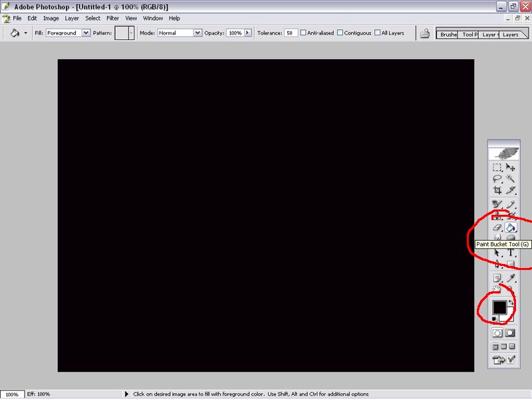Switch to Standard Mode editing

[x=497, y=333]
